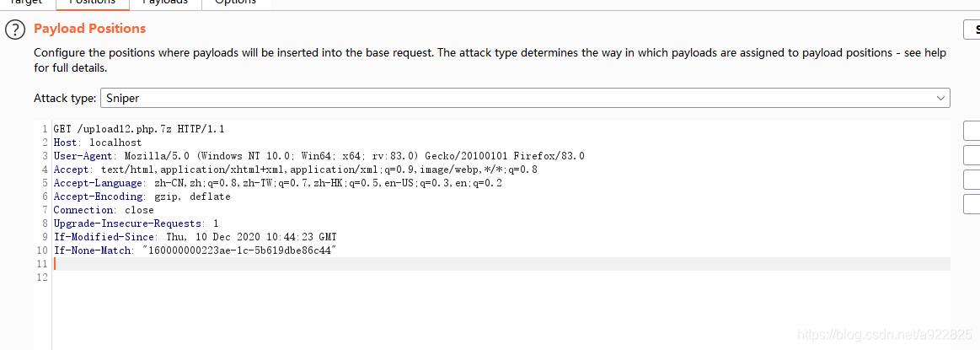This screenshot has width=980, height=350.
Task: Open the Payload Positions help question-mark icon
Action: tap(15, 30)
